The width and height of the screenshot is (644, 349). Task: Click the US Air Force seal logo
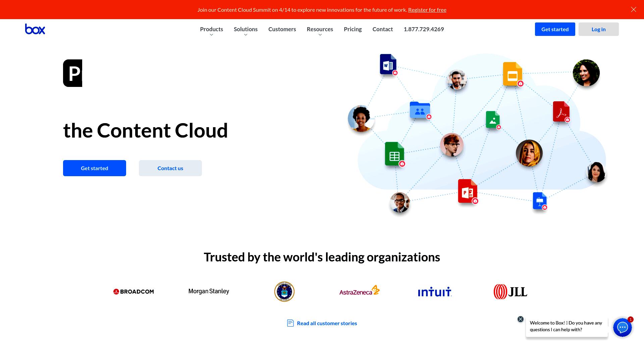(x=284, y=292)
